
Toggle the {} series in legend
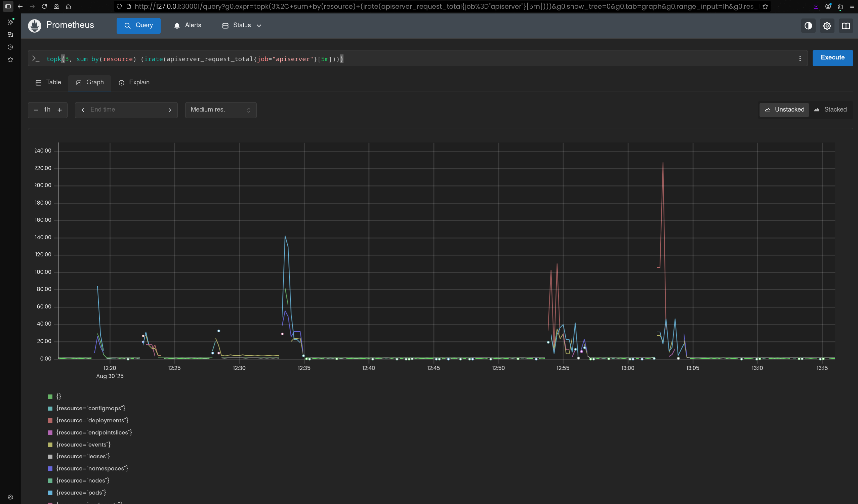[54, 396]
